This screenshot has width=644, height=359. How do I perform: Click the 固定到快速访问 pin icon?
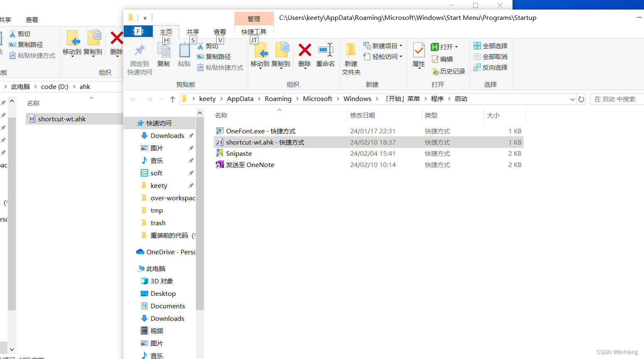(139, 51)
